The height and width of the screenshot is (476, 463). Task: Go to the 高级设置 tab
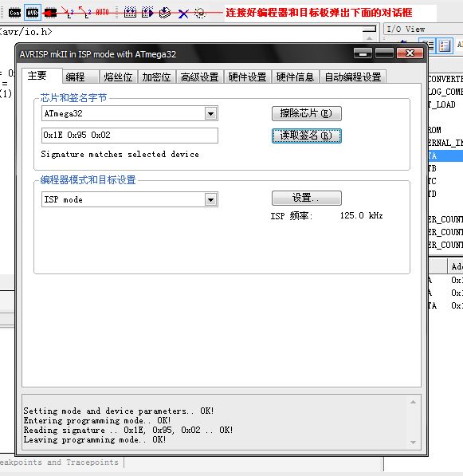point(200,77)
